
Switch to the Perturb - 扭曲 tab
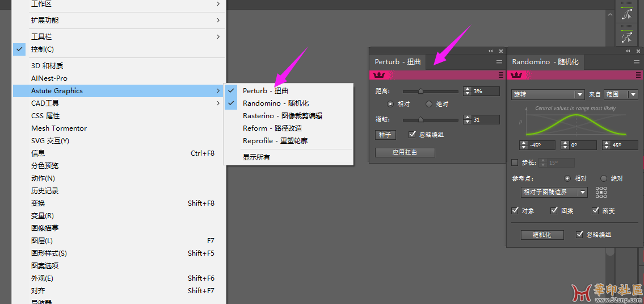point(398,62)
